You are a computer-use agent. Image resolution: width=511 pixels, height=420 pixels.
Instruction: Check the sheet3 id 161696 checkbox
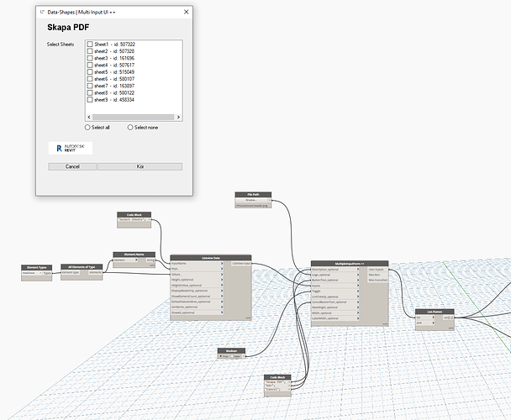point(90,58)
